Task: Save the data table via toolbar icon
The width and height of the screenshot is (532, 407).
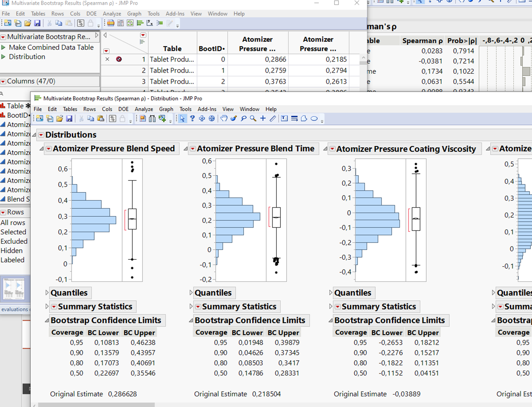Action: 69,118
